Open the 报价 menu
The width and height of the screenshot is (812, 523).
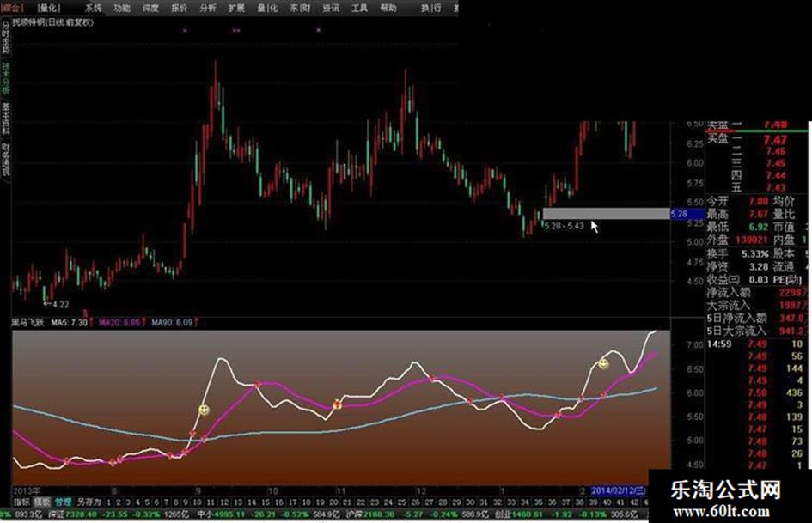coord(180,8)
